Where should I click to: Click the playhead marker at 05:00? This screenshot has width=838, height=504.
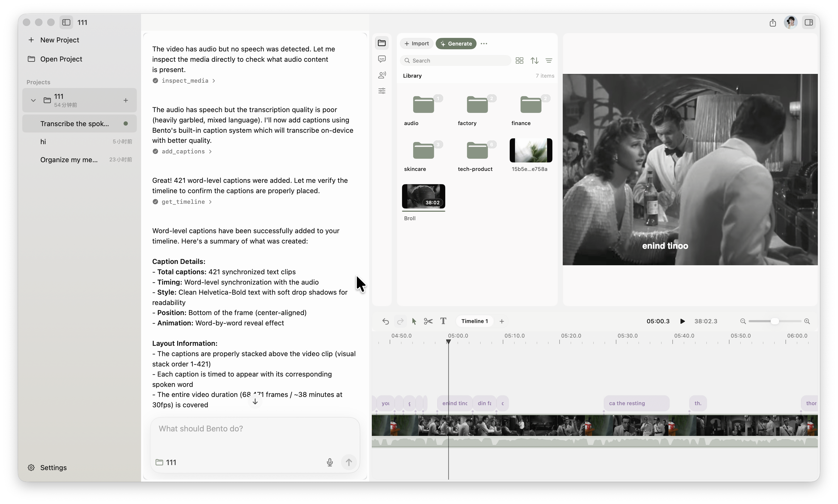(448, 342)
